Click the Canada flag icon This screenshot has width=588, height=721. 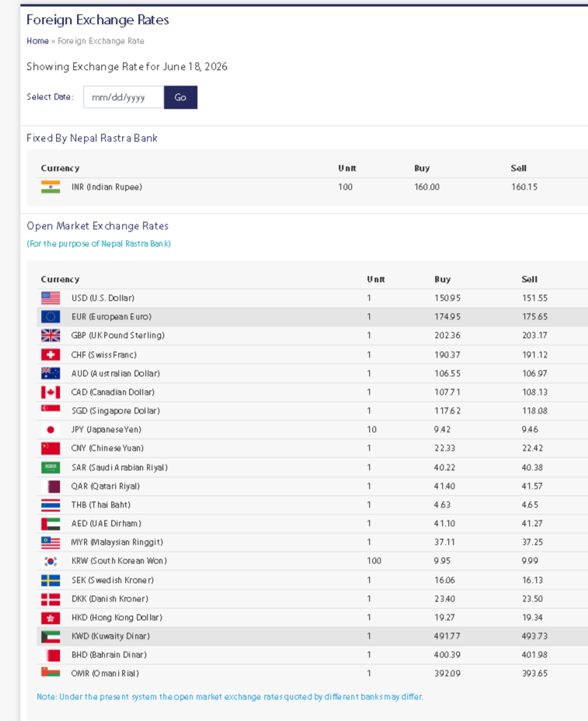[x=50, y=392]
